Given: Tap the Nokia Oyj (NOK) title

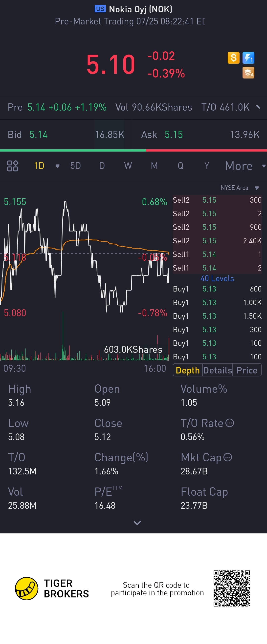Looking at the screenshot, I should coord(140,9).
